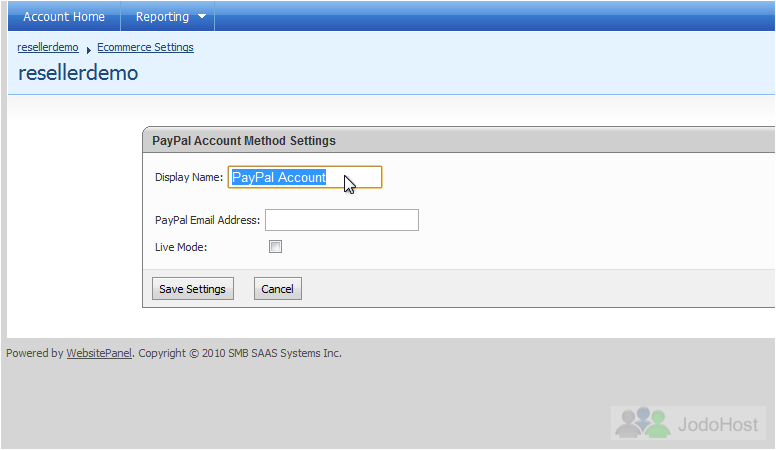Click the breadcrumb separator arrow

click(89, 50)
